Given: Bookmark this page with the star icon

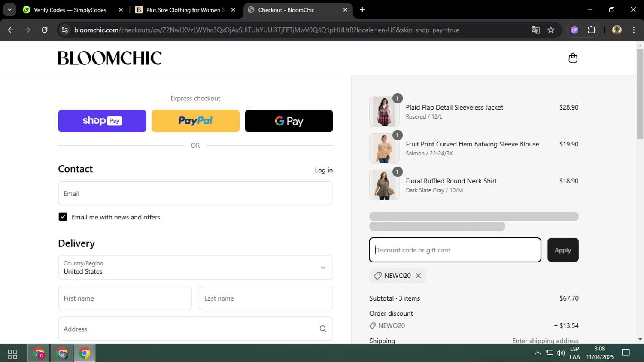Looking at the screenshot, I should [551, 30].
